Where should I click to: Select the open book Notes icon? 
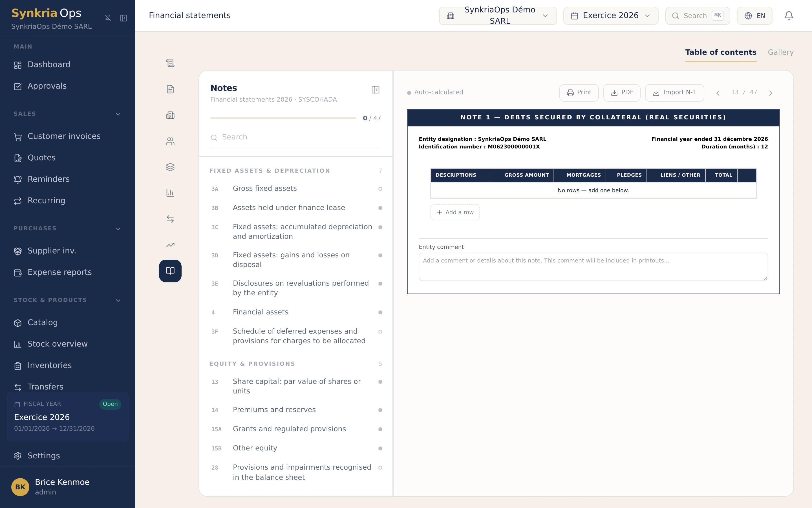click(170, 271)
